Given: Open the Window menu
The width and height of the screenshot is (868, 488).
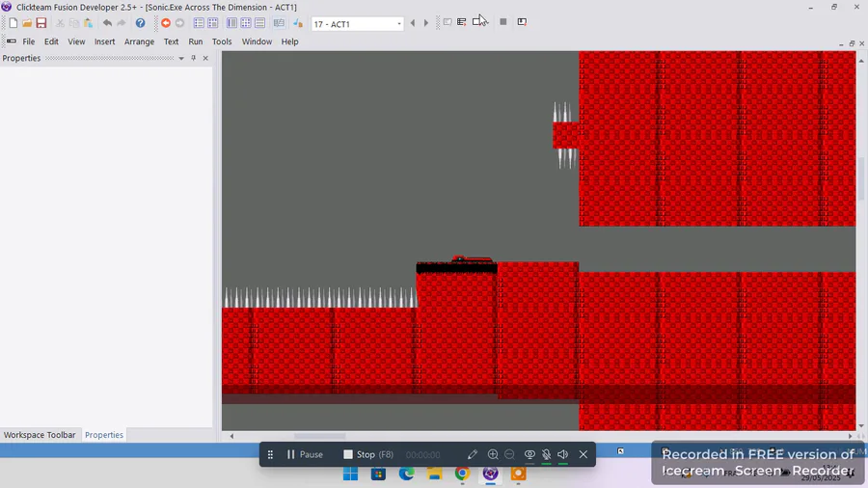Looking at the screenshot, I should (x=257, y=41).
